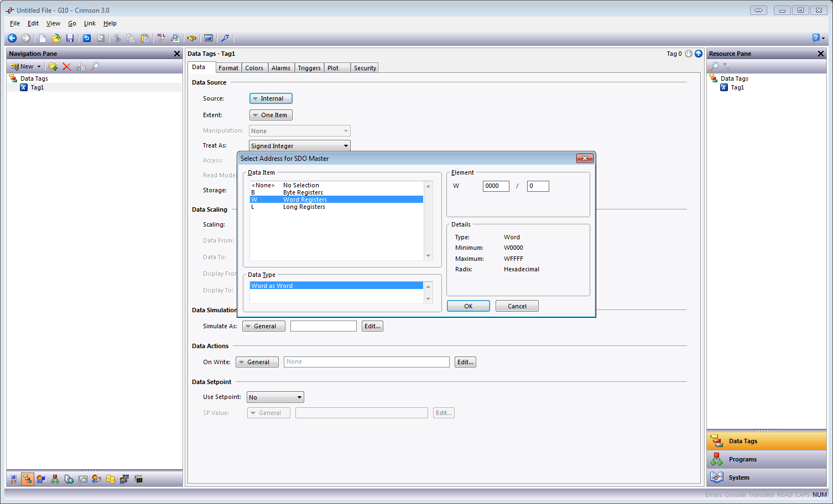Open System in the Resource Pane
Viewport: 833px width, 504px height.
(x=766, y=477)
